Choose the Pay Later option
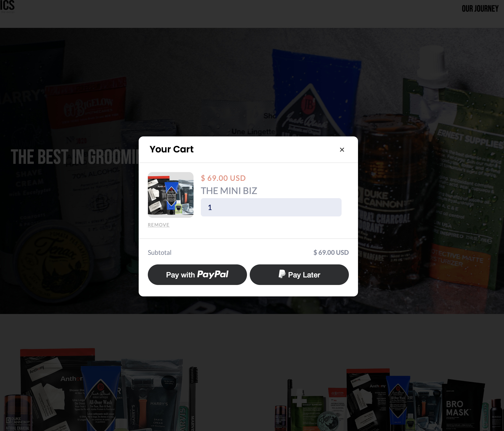 (x=299, y=274)
